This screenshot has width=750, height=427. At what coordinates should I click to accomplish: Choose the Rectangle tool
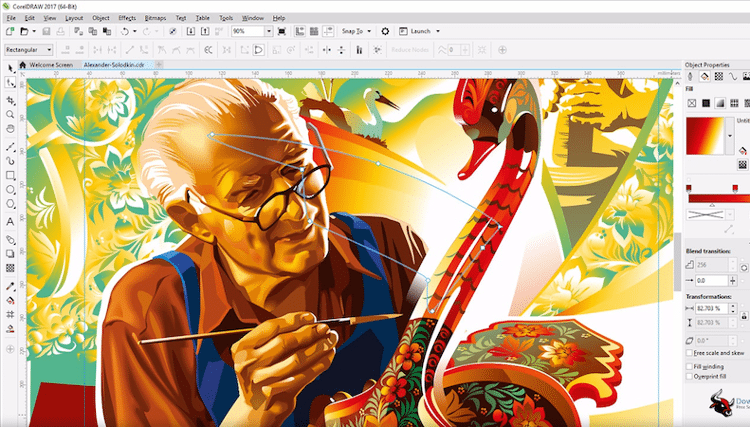[x=11, y=175]
